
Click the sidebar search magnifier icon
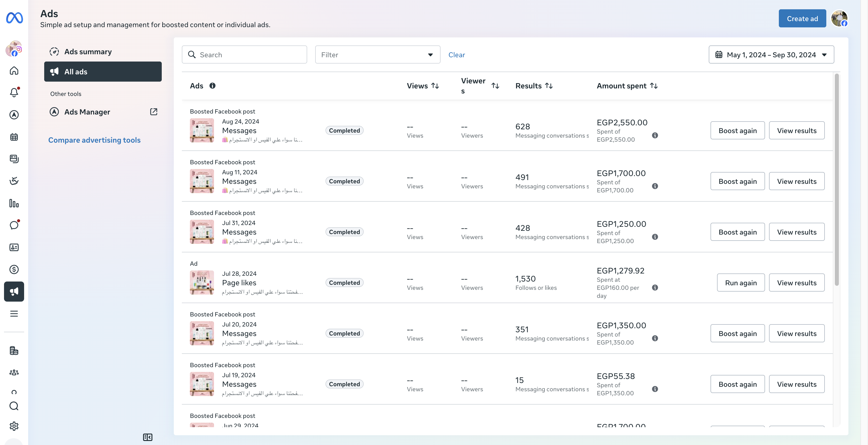14,406
